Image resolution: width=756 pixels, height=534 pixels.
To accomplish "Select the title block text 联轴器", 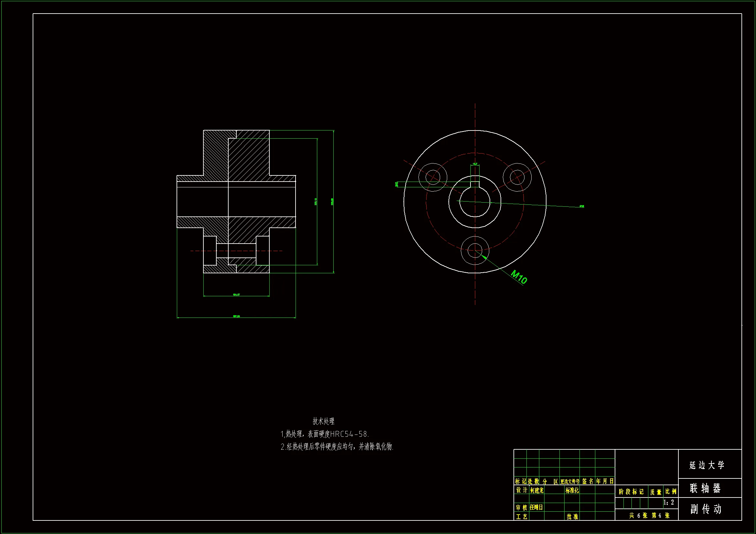I will pyautogui.click(x=705, y=488).
